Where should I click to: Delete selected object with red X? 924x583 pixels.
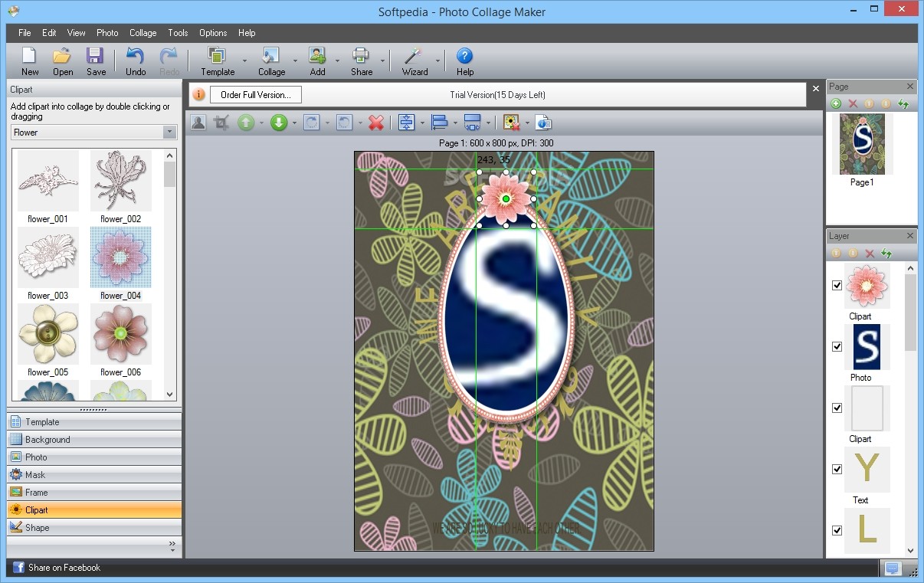pyautogui.click(x=376, y=123)
